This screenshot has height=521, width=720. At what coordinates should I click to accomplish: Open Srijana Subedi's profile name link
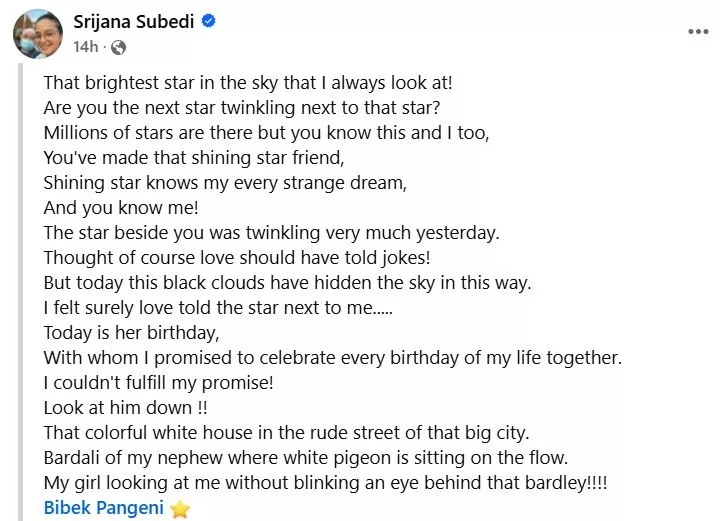coord(134,21)
